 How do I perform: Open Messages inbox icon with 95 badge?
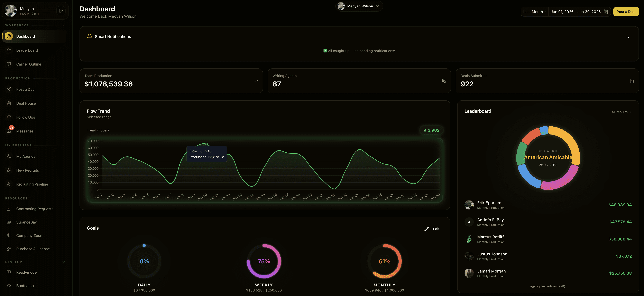tap(9, 131)
